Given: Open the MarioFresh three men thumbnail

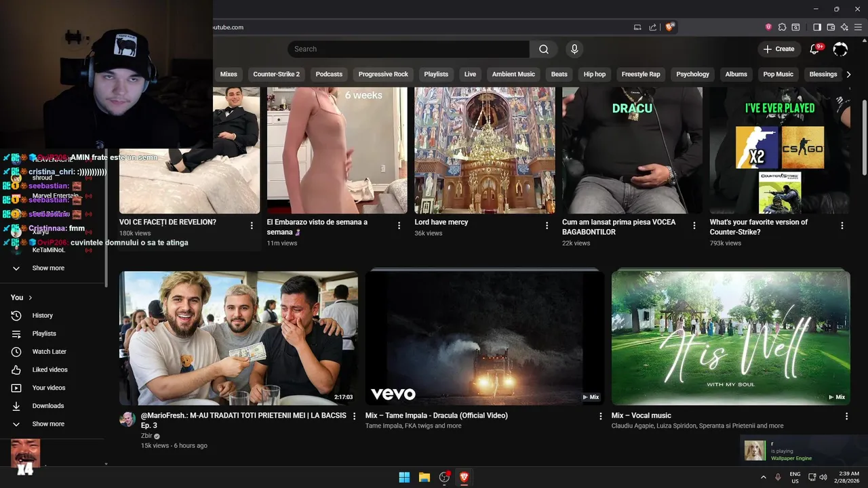Looking at the screenshot, I should pyautogui.click(x=239, y=338).
